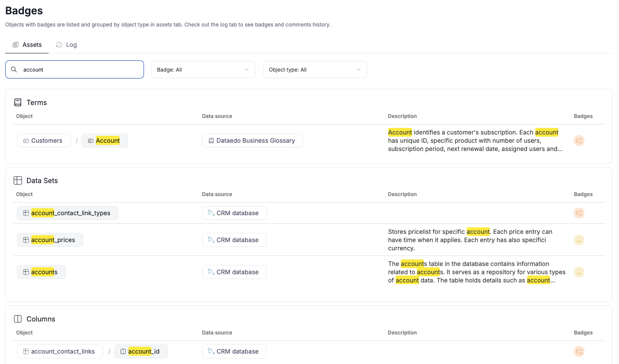Open the Customers term category chip

coord(43,141)
